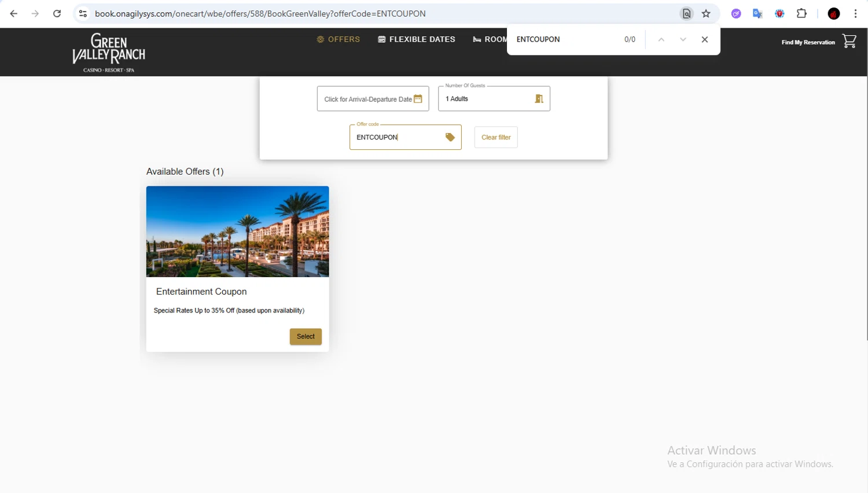The width and height of the screenshot is (868, 493).
Task: Open the find-in-page icon in address bar
Action: tap(686, 13)
